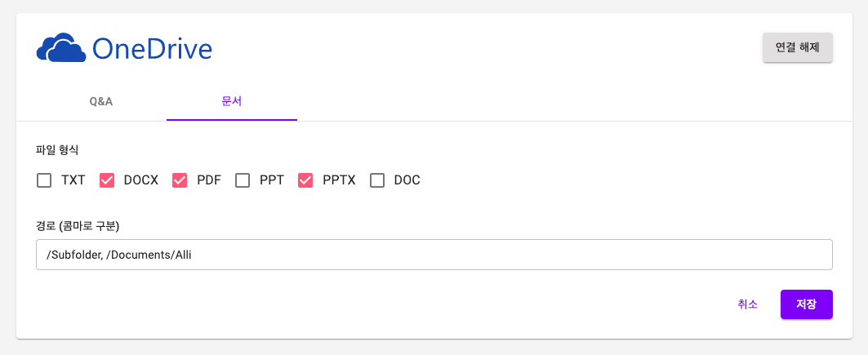The height and width of the screenshot is (355, 868).
Task: Click the 파일 형식 section heading
Action: (57, 149)
